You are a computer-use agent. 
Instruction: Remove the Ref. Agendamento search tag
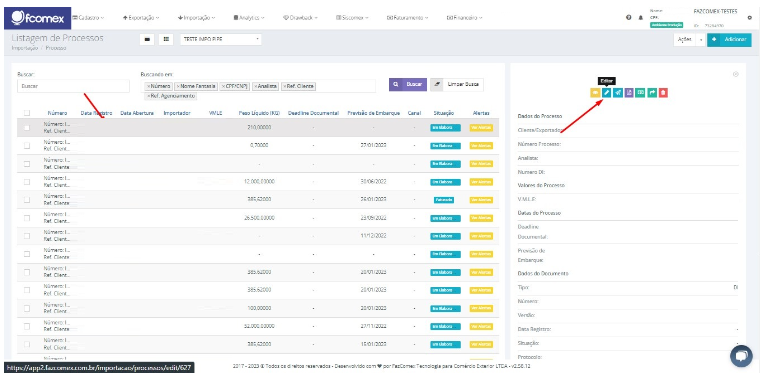(x=148, y=96)
